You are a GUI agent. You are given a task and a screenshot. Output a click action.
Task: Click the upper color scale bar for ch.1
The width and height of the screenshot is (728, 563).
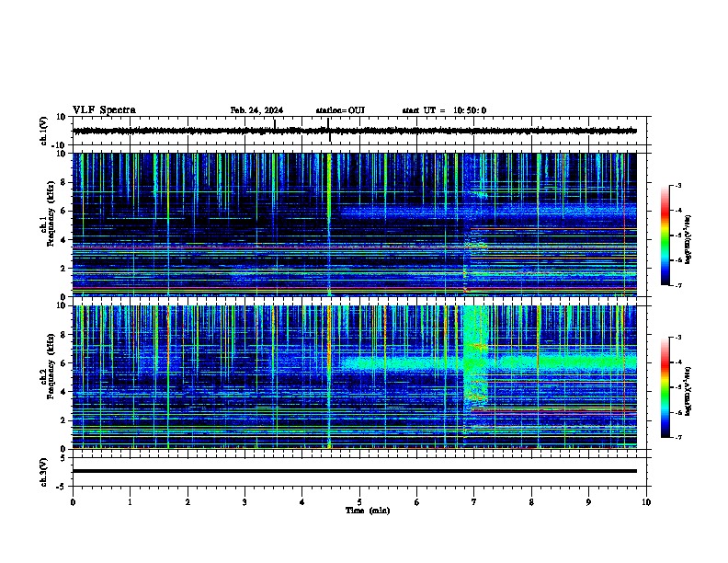coord(665,236)
